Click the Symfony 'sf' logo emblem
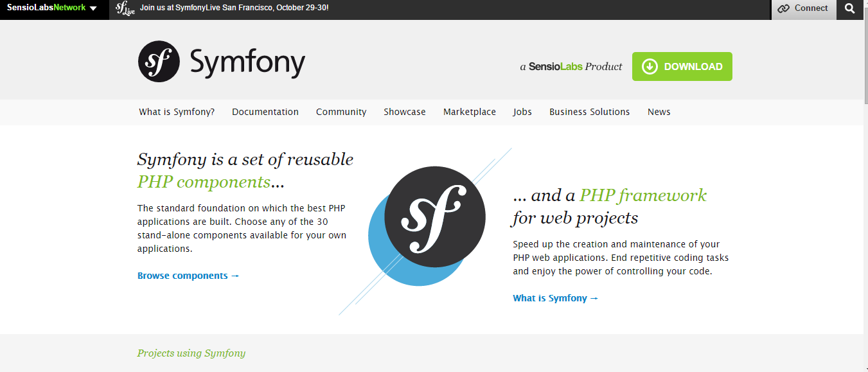This screenshot has width=868, height=372. 158,61
